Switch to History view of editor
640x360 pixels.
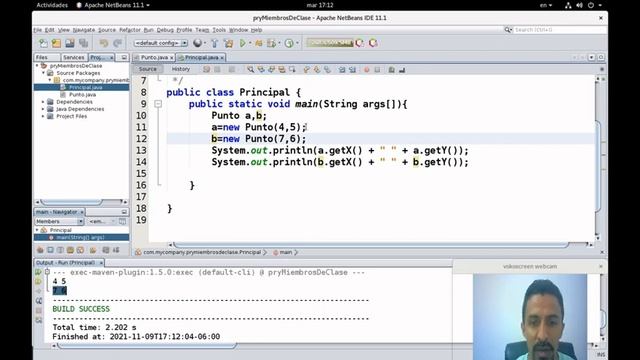tap(181, 69)
